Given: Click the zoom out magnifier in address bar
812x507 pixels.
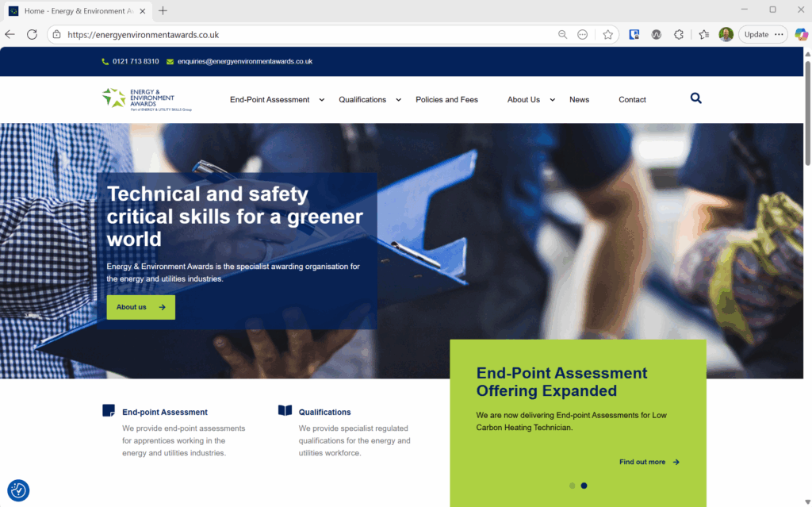Looking at the screenshot, I should [x=562, y=35].
